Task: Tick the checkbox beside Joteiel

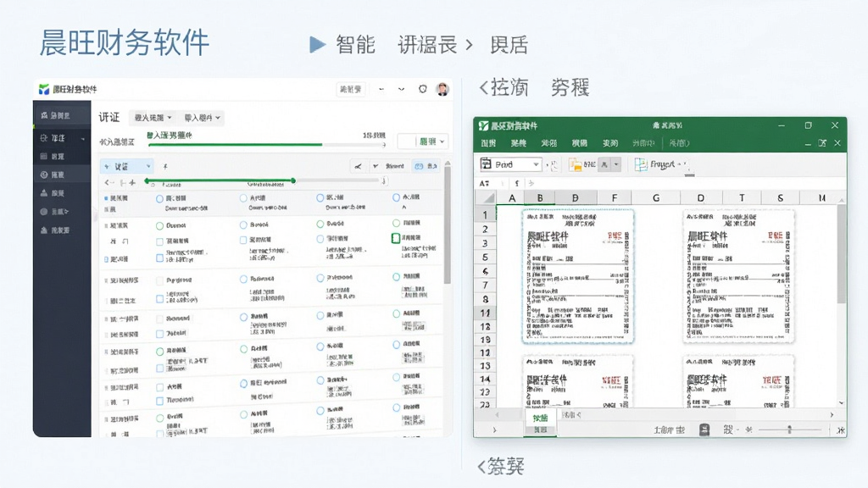Action: (x=159, y=334)
